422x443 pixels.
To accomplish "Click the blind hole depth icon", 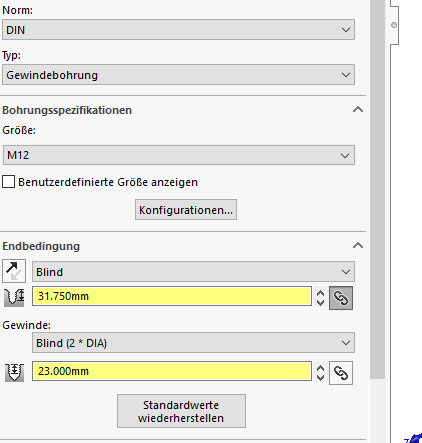I will (x=14, y=296).
